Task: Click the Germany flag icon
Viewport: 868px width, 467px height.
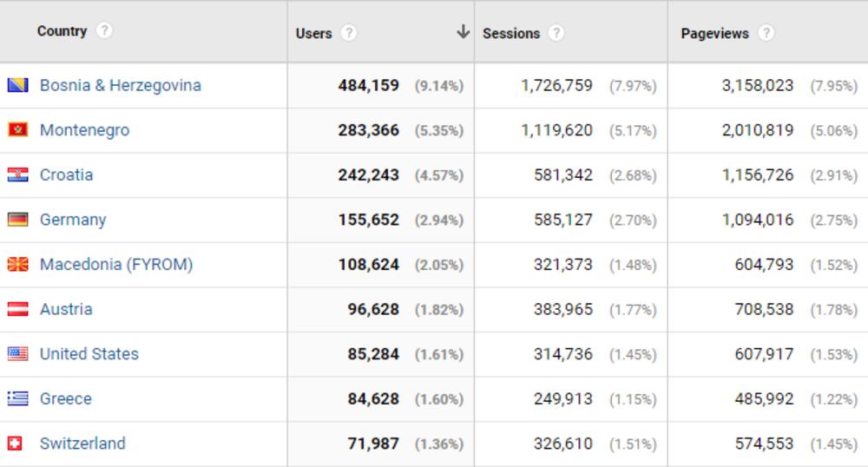Action: pyautogui.click(x=17, y=220)
